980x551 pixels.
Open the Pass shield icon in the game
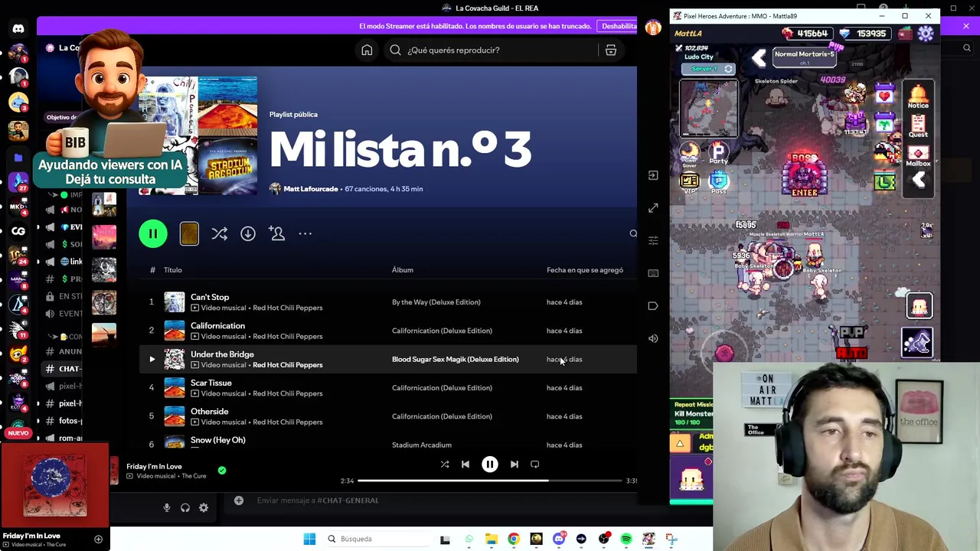coord(718,182)
